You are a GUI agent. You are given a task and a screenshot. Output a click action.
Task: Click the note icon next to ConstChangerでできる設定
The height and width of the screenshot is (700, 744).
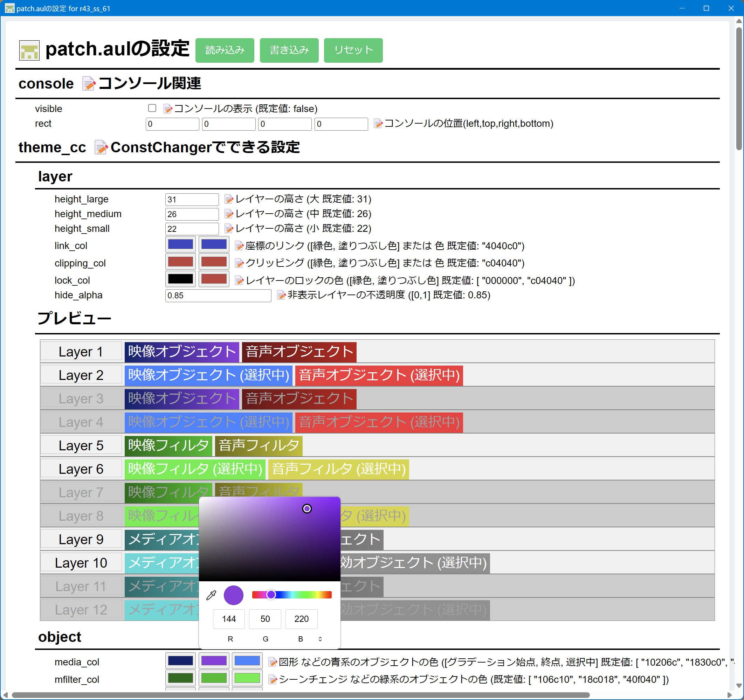coord(101,147)
